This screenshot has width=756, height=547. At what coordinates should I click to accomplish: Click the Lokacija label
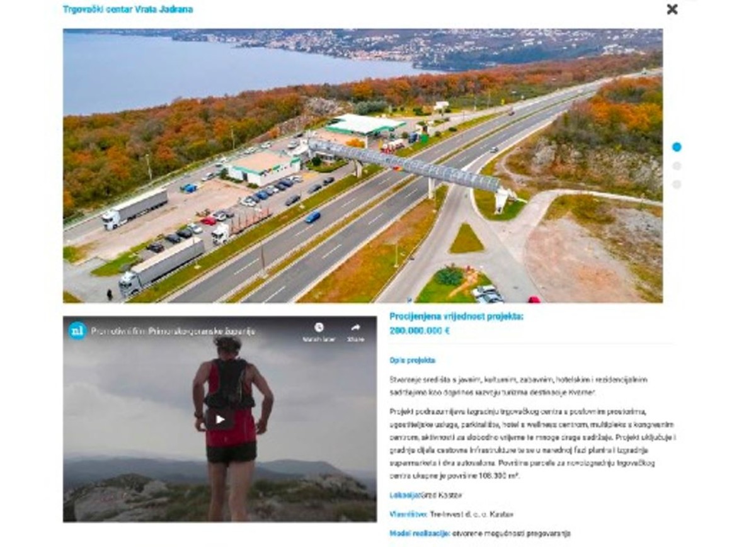pos(404,495)
